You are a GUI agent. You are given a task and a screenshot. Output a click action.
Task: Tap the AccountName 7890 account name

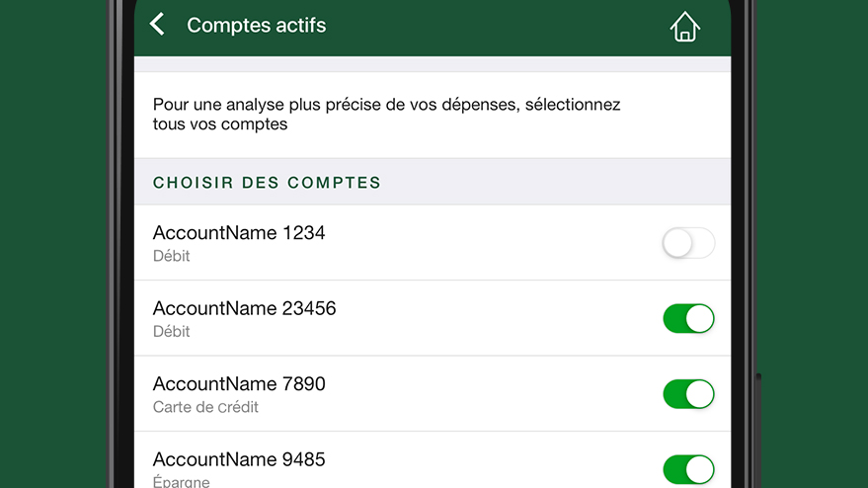pyautogui.click(x=239, y=384)
